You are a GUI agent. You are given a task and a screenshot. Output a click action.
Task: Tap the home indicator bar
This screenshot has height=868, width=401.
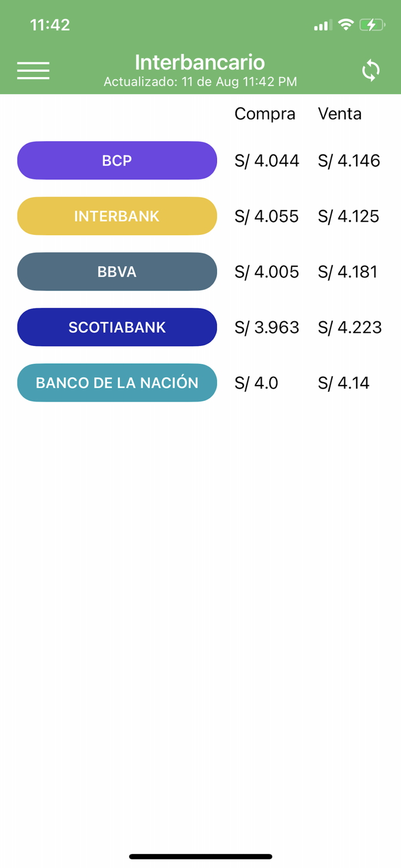[200, 855]
